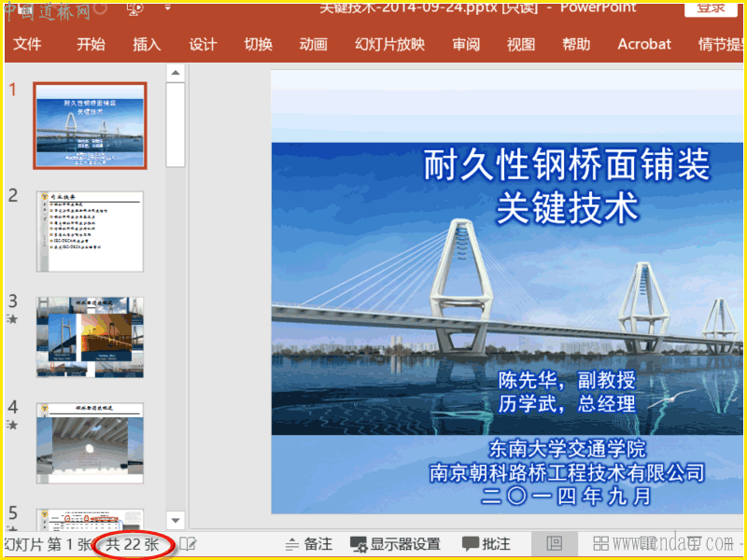Toggle the 备注 notes pane
Viewport: 747px width, 560px height.
[309, 544]
